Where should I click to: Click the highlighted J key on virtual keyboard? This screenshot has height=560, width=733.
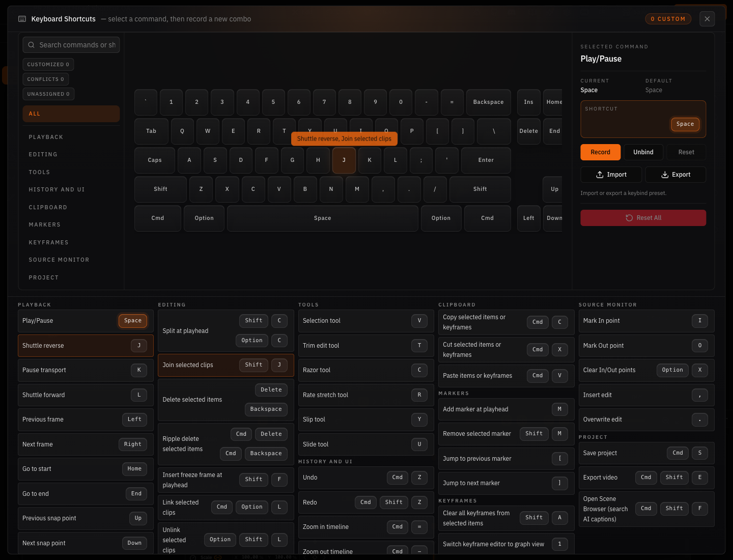point(344,160)
